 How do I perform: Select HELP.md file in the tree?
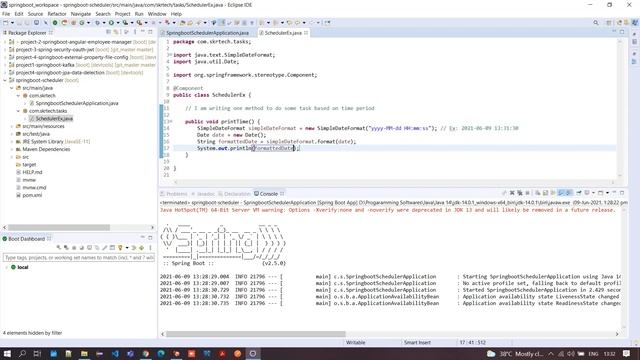tap(32, 172)
